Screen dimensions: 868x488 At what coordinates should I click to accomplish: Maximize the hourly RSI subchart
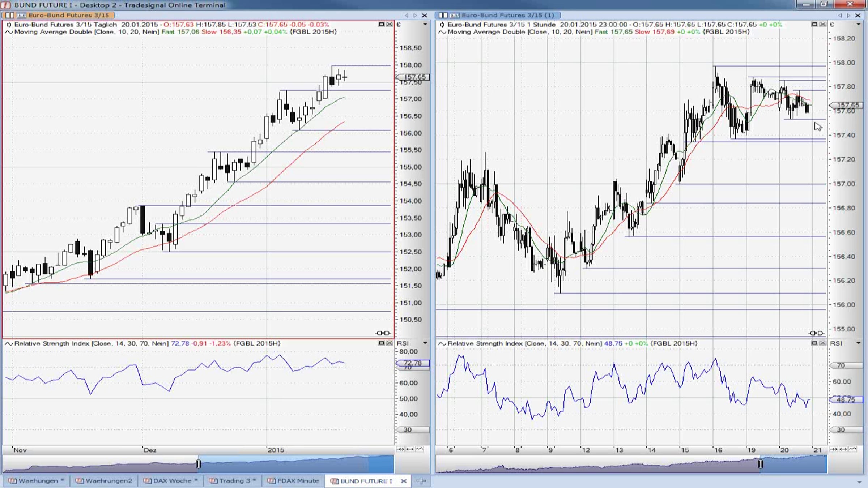pos(814,343)
